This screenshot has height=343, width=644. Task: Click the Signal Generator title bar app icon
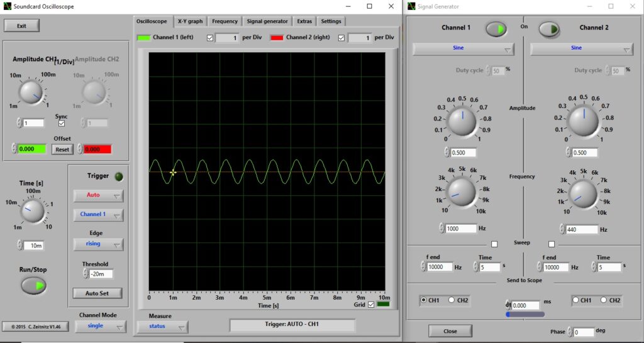click(411, 6)
